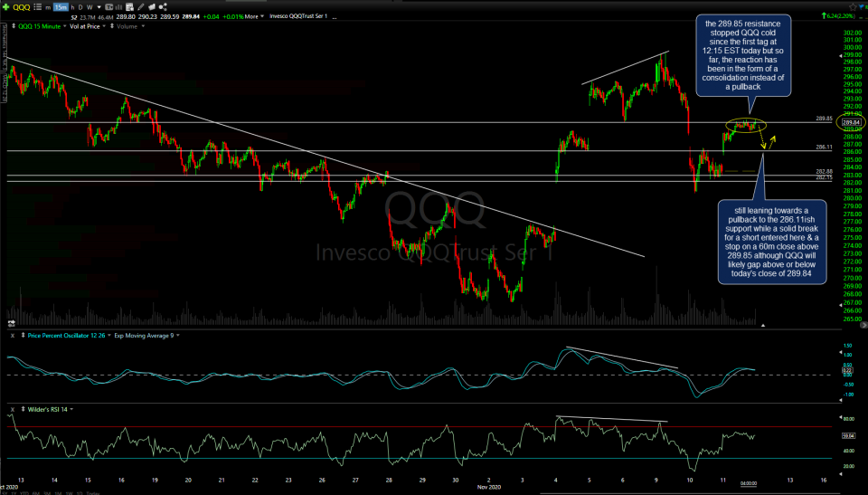Click the up-down arrows before Volume
Viewport: 868px width, 495px height.
click(x=112, y=26)
